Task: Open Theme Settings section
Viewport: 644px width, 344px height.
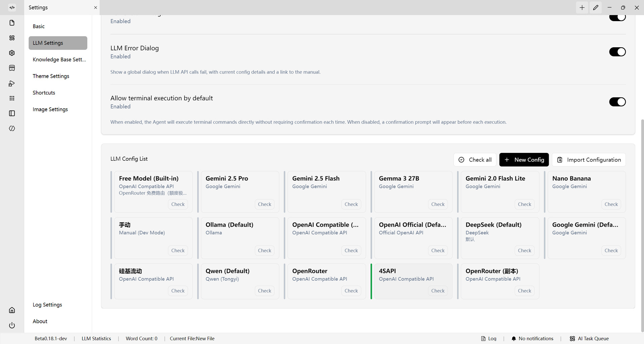Action: (x=58, y=76)
